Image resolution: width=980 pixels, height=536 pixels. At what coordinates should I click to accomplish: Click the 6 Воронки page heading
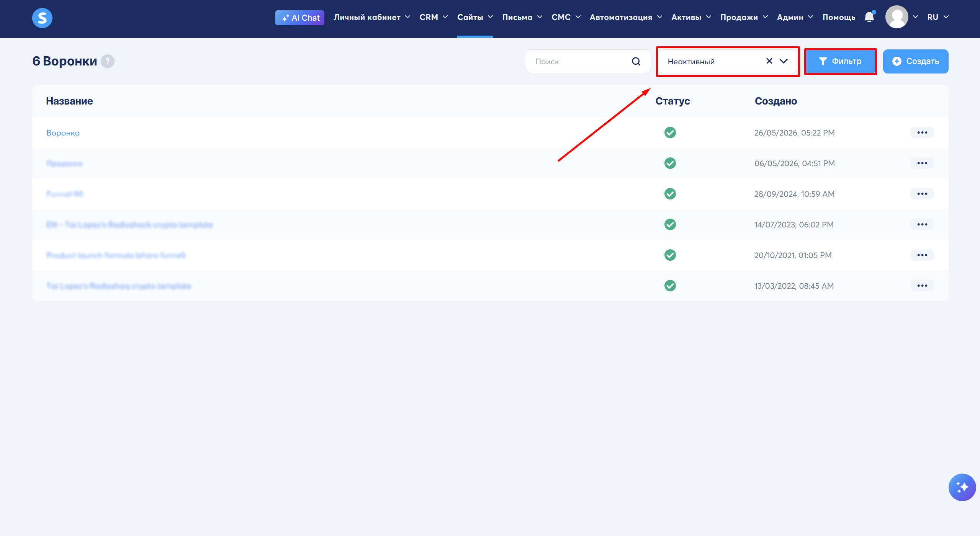click(x=65, y=61)
